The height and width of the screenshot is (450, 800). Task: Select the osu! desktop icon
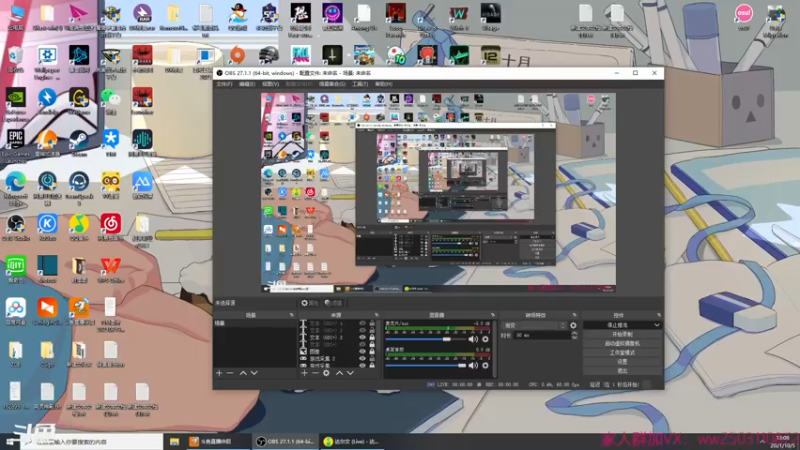744,17
